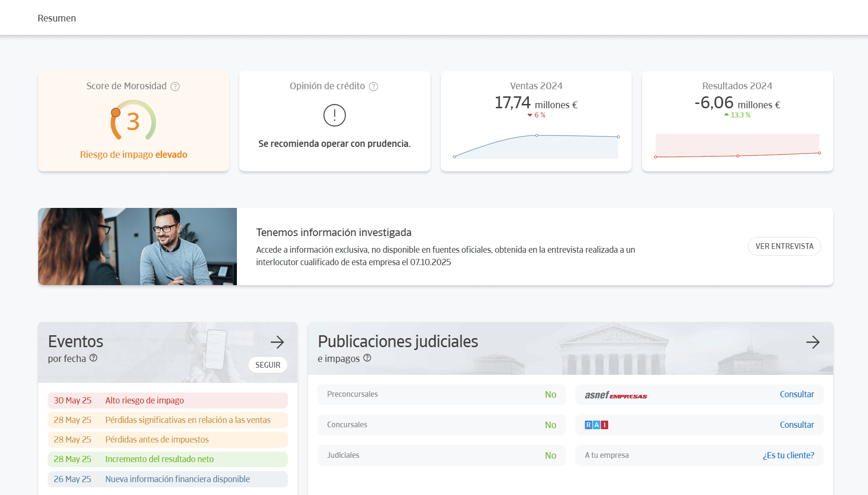Screen dimensions: 868x495
Task: Click the RAI logo icon
Action: (x=596, y=425)
